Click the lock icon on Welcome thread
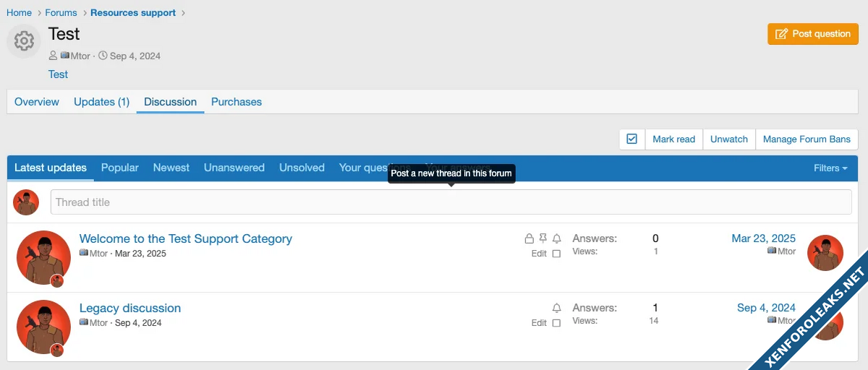868x370 pixels. [x=529, y=238]
